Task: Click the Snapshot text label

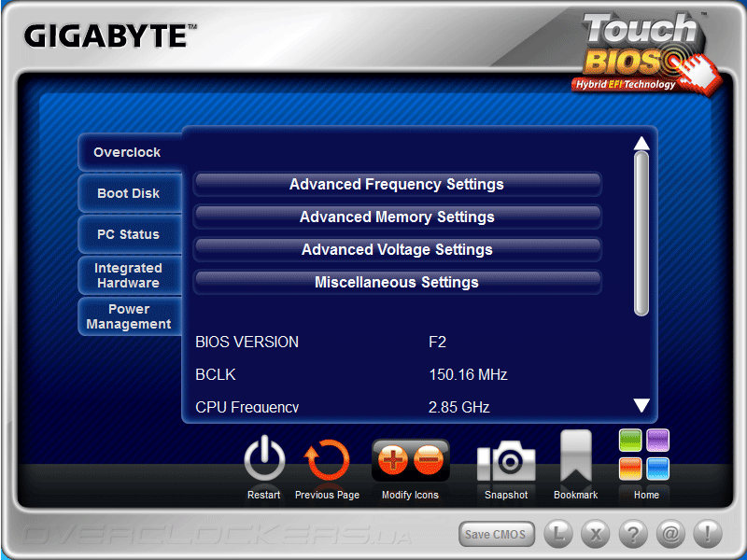Action: 506,495
